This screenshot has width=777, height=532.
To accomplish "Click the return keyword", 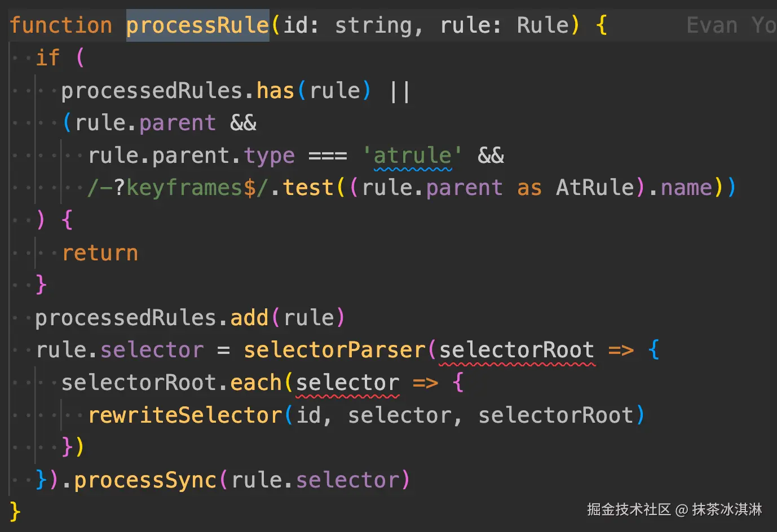I will (100, 253).
